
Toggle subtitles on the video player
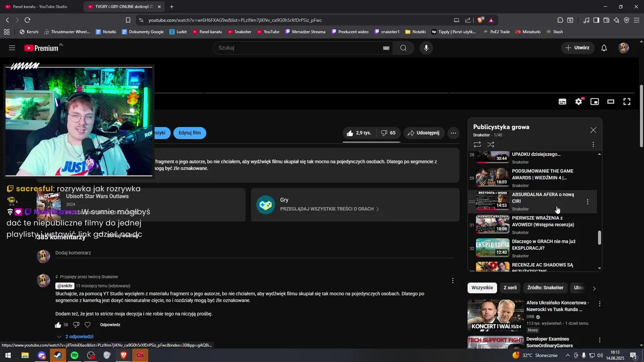(562, 102)
